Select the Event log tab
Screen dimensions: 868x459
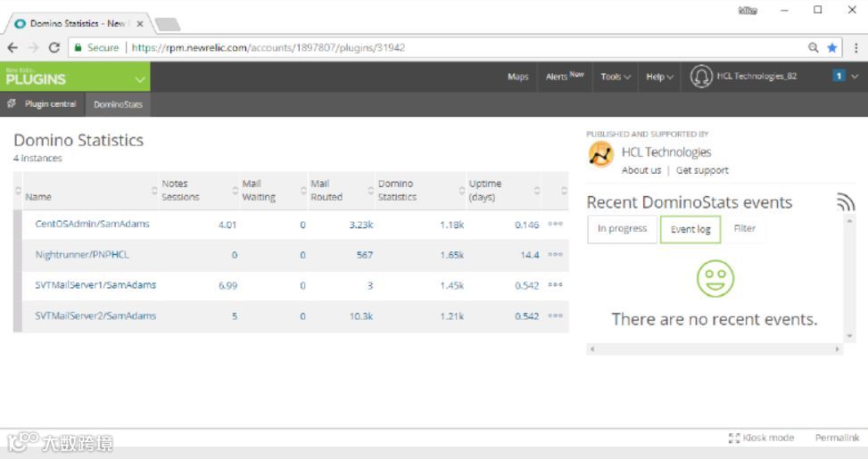pos(690,230)
